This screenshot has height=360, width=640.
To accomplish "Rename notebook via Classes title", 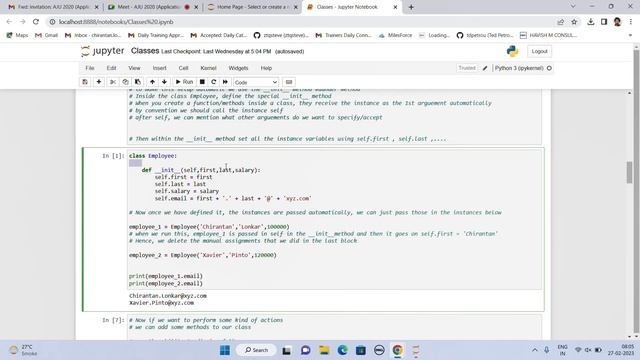I will (145, 51).
